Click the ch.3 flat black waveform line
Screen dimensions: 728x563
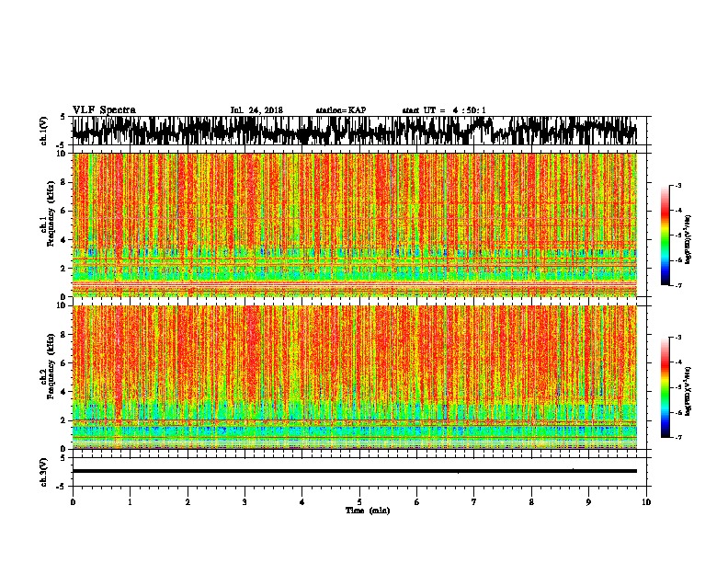(354, 471)
